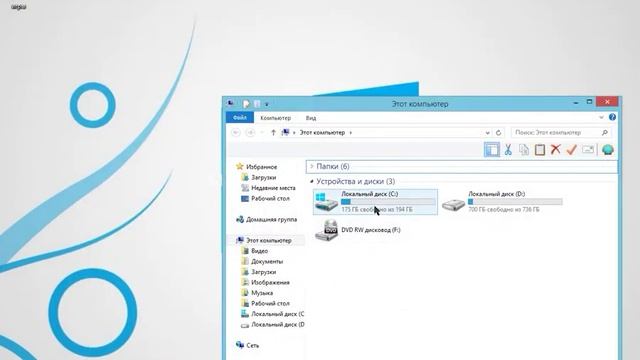
Task: Maximize the Этот компьютер window
Action: pos(589,102)
